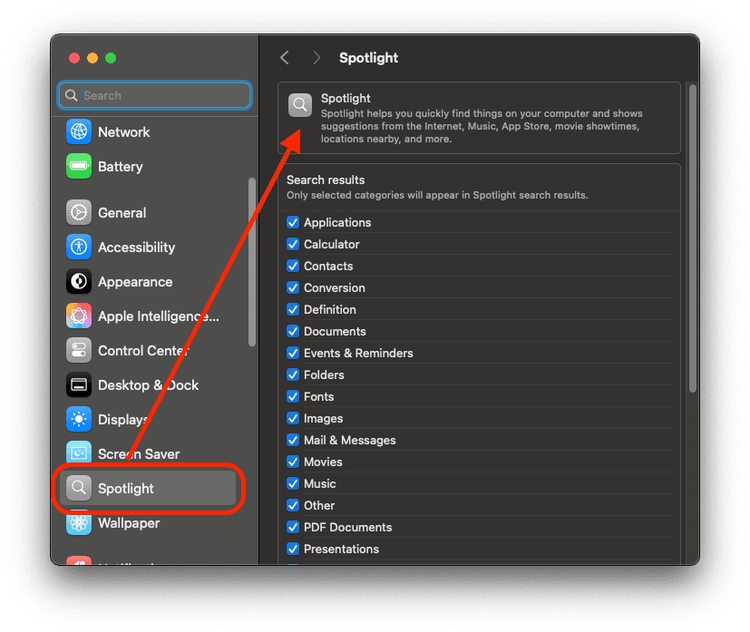
Task: Click the right pane vertical scrollbar
Action: [x=692, y=240]
